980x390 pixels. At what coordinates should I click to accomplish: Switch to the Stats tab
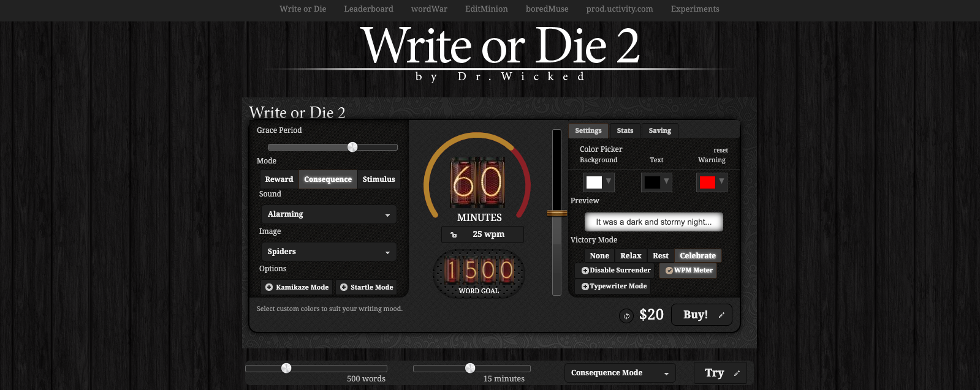coord(625,130)
